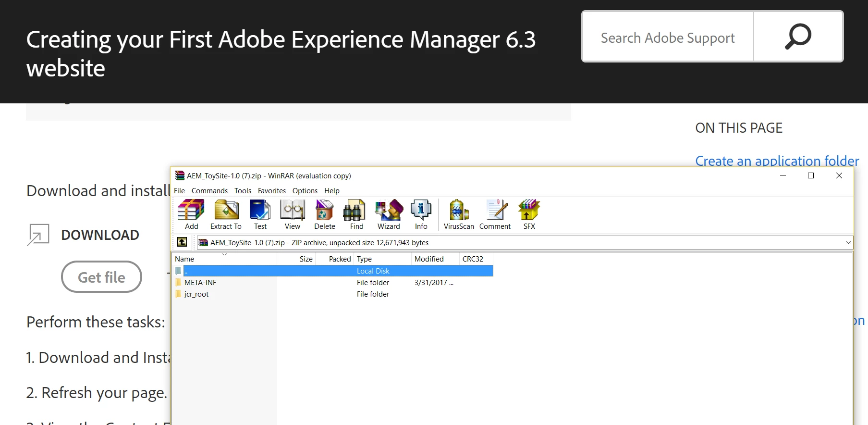
Task: Sort by the Size column header
Action: (296, 259)
